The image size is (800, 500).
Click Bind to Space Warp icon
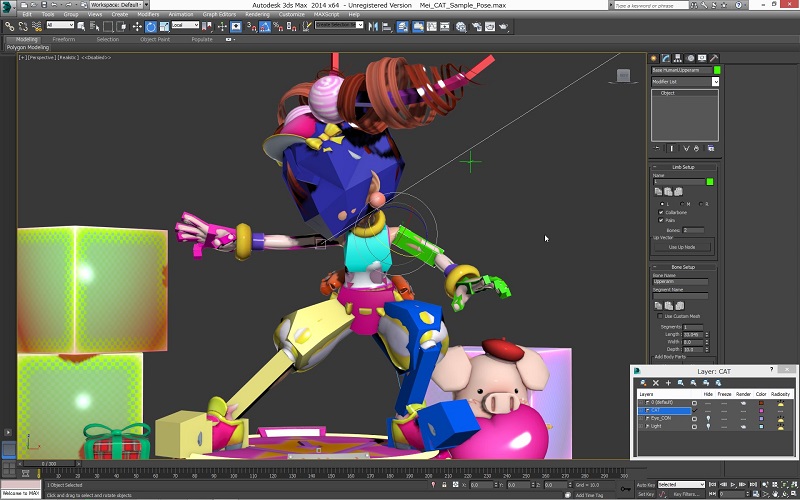tap(37, 27)
